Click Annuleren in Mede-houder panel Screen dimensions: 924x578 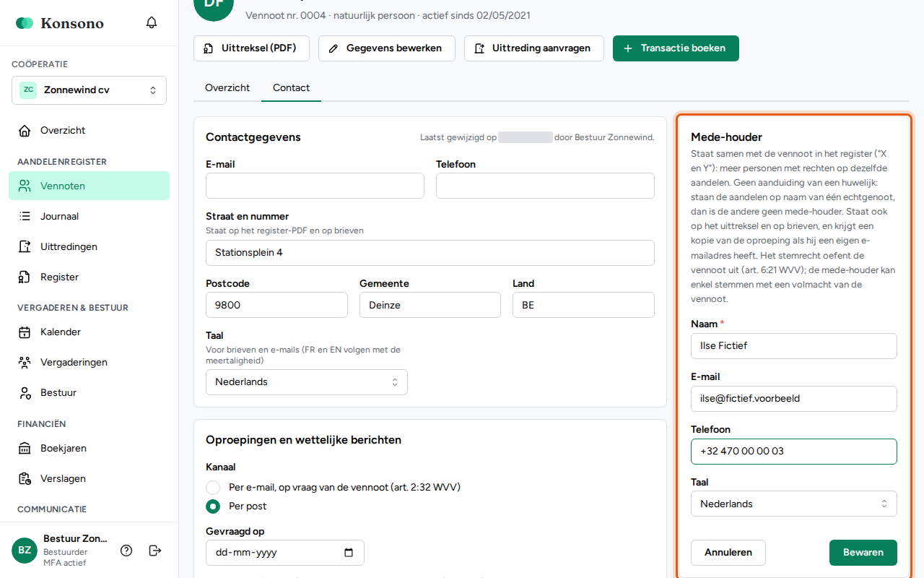(728, 553)
